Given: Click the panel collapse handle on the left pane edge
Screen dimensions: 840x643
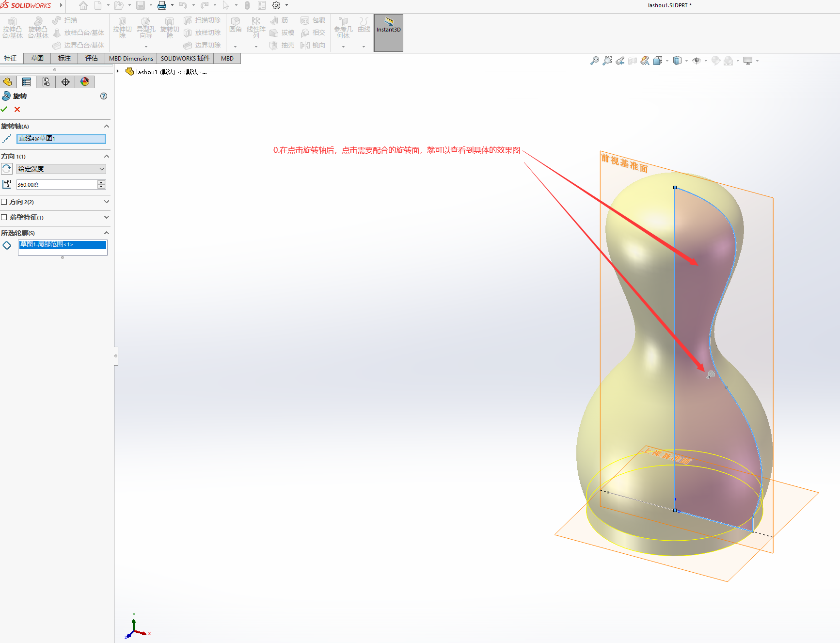Looking at the screenshot, I should click(116, 356).
